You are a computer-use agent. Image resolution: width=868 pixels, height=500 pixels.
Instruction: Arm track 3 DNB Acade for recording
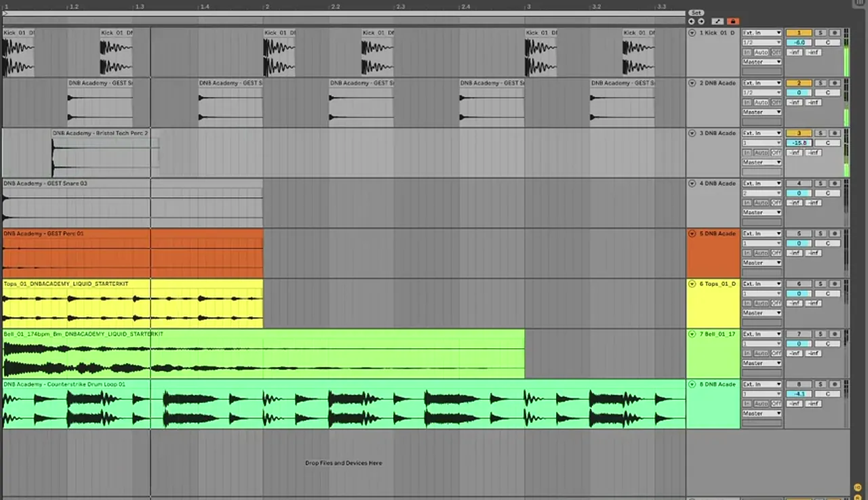[x=835, y=133]
